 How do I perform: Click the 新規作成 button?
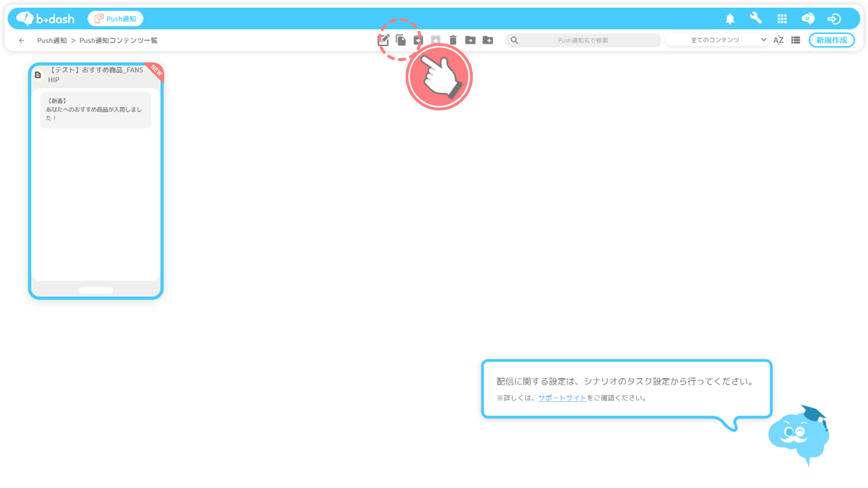click(x=831, y=40)
